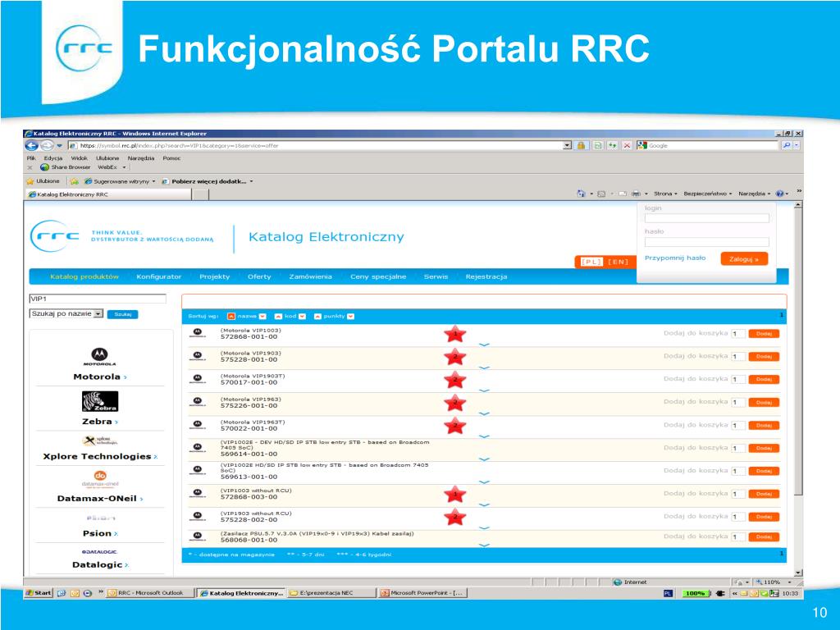Click the Share Browser globe icon
The image size is (840, 630).
pyautogui.click(x=45, y=167)
